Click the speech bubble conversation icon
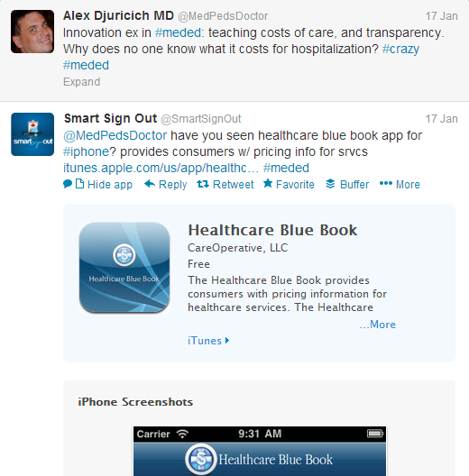 [x=68, y=184]
